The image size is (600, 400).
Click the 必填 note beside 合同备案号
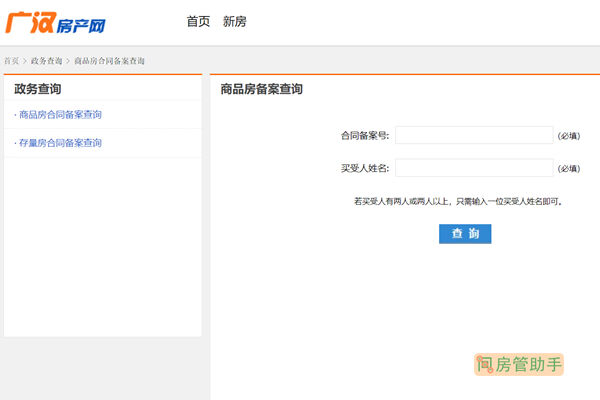point(569,136)
